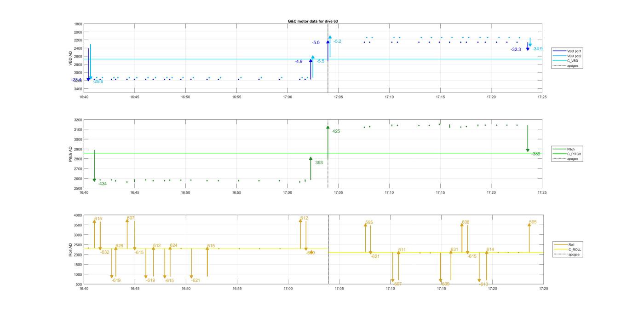Click the '393' pitch annotation
The width and height of the screenshot is (644, 319).
click(x=319, y=162)
